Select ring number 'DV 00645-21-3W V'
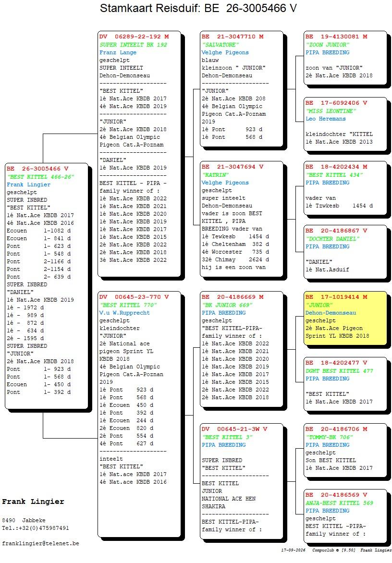 click(234, 429)
